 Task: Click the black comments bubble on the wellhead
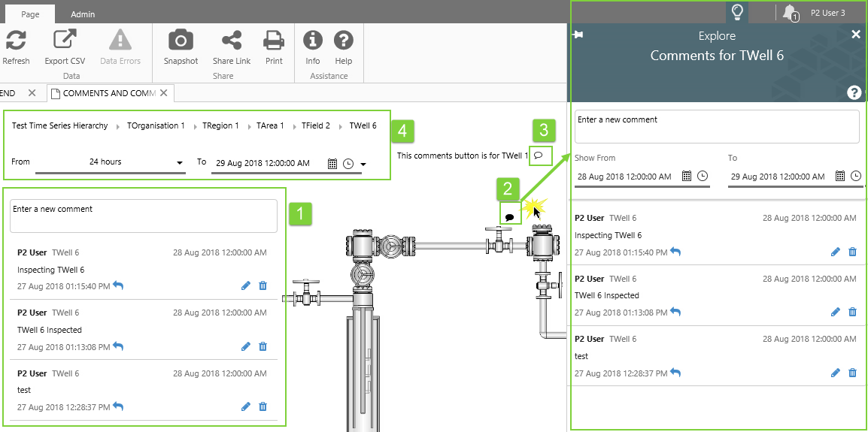tap(509, 217)
